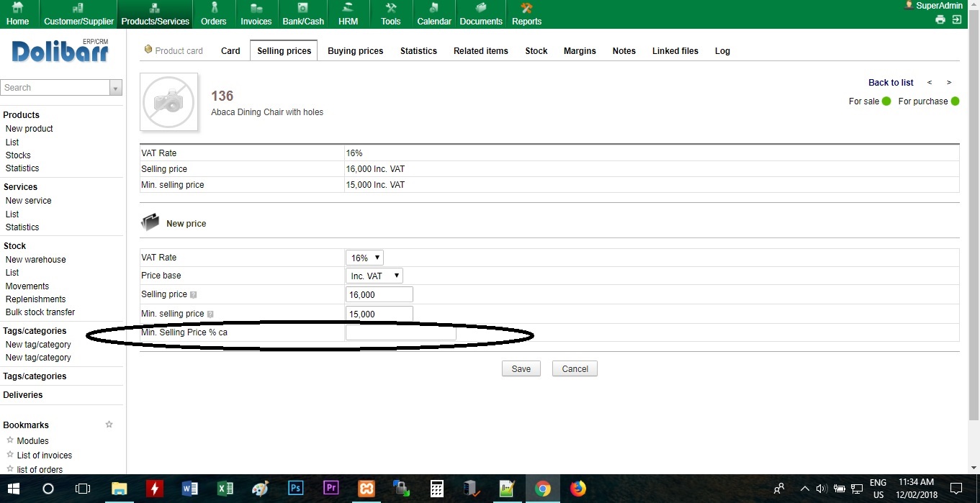Open the Linked files tab

[x=675, y=51]
